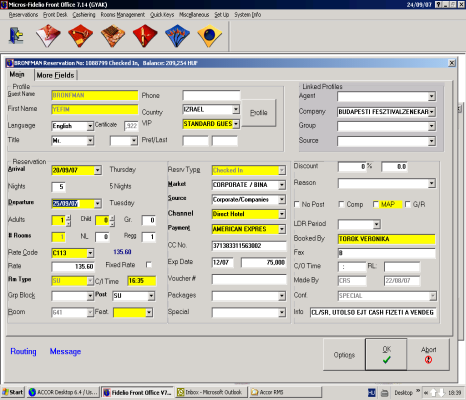Expand the Language dropdown
The image size is (466, 400).
90,126
